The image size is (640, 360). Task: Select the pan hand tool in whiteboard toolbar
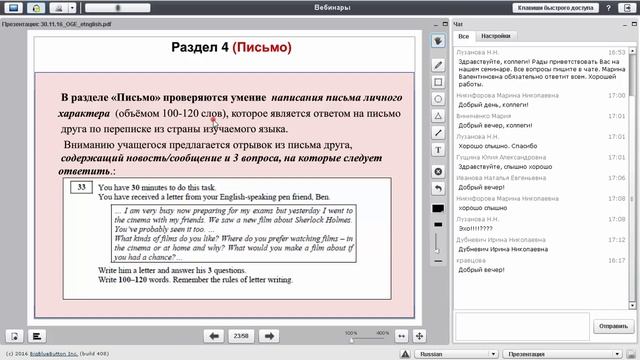pyautogui.click(x=438, y=41)
